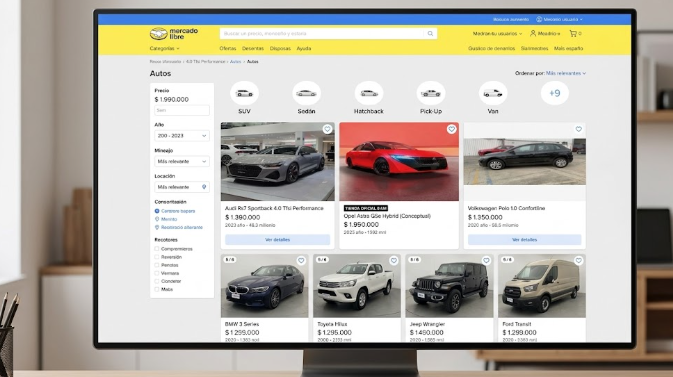Open the first link in the right yellow nav
The width and height of the screenshot is (673, 377).
point(491,49)
